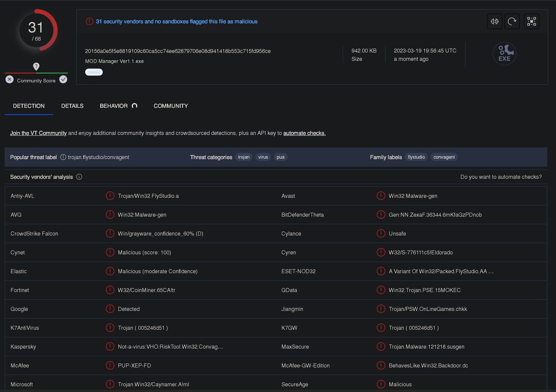Click info icon beside Popular threat label
556x392 pixels.
[x=63, y=157]
